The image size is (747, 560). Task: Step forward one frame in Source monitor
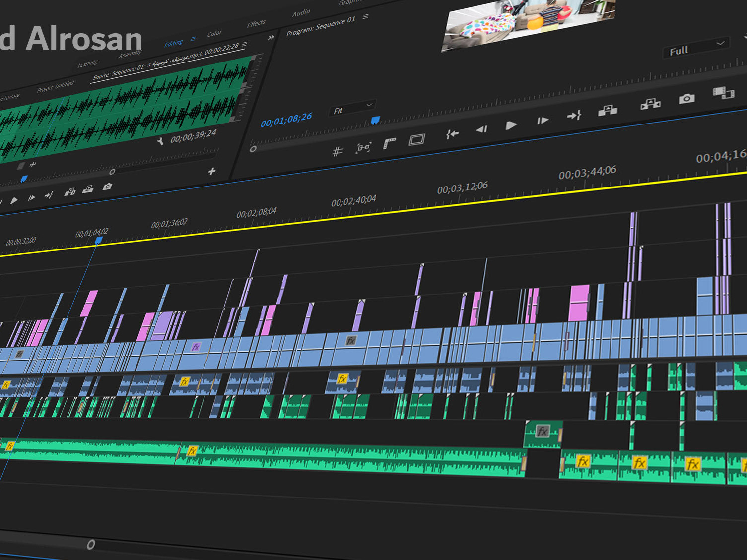[31, 198]
